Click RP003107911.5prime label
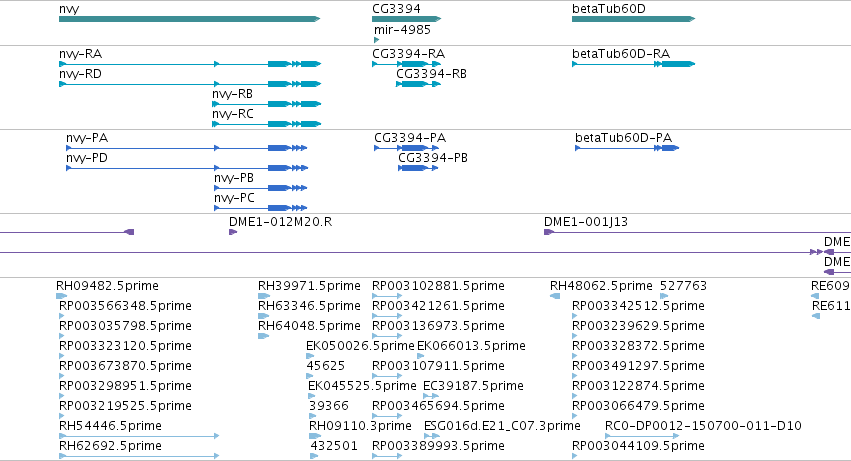The height and width of the screenshot is (461, 851). pyautogui.click(x=439, y=367)
